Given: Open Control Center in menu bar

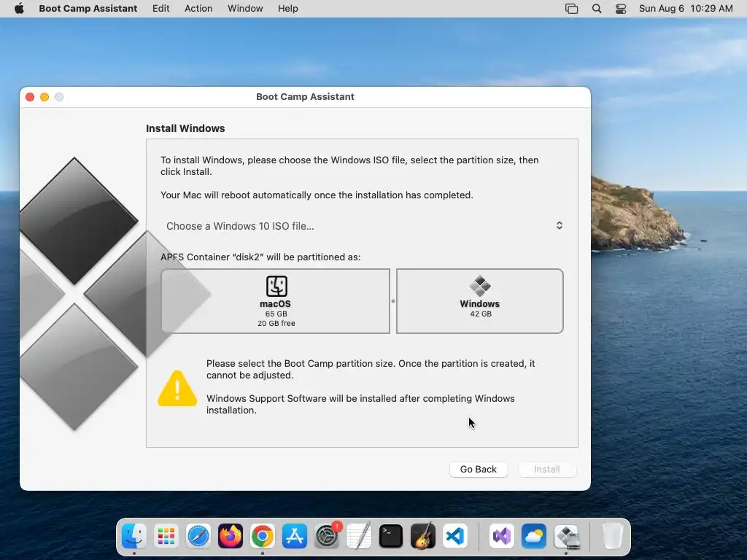Looking at the screenshot, I should [620, 9].
